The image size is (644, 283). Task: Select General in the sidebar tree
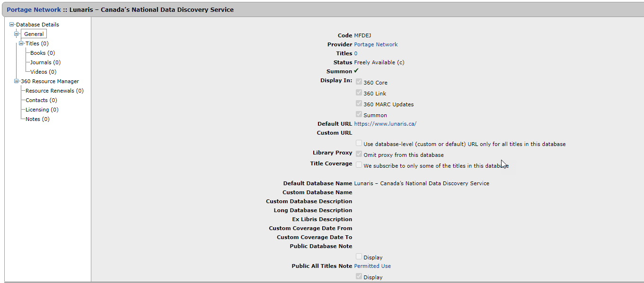[x=34, y=34]
